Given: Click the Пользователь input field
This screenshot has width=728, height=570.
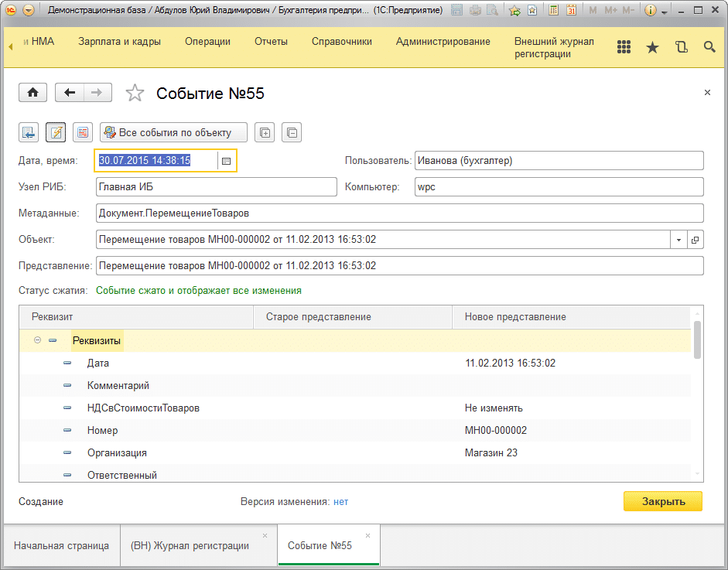Looking at the screenshot, I should (559, 161).
